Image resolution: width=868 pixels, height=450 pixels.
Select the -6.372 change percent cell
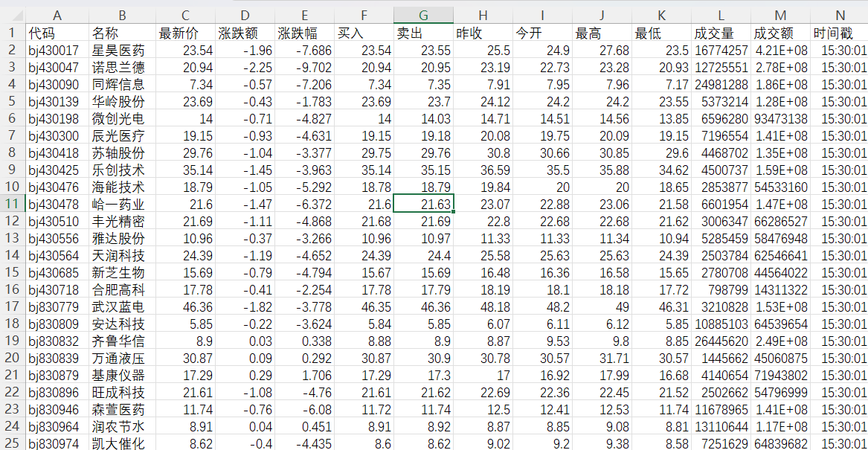pyautogui.click(x=304, y=204)
